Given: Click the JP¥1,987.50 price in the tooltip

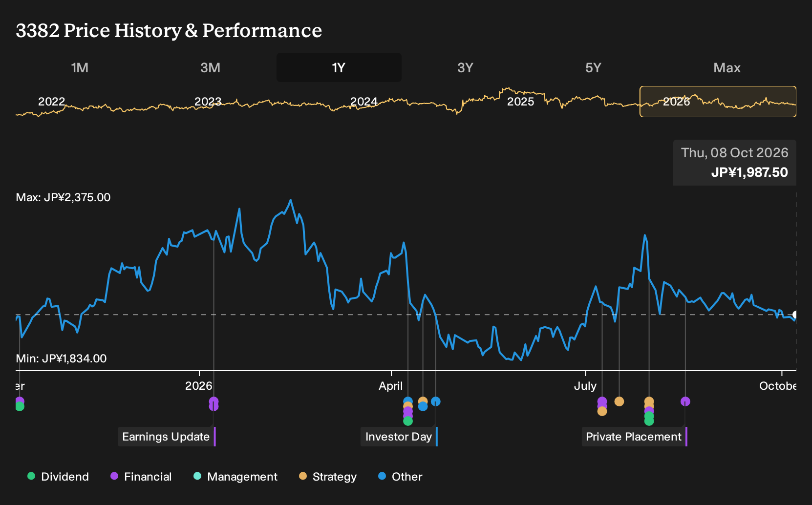Looking at the screenshot, I should pyautogui.click(x=749, y=172).
